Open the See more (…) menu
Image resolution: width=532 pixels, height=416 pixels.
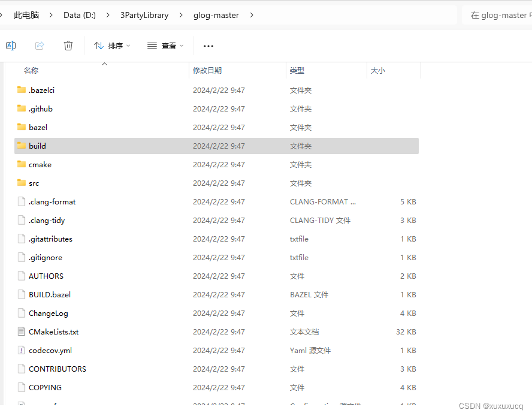coord(208,46)
